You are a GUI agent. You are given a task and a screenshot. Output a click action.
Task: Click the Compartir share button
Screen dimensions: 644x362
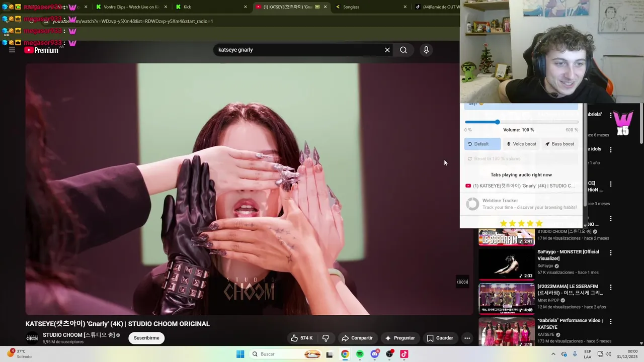pyautogui.click(x=357, y=338)
